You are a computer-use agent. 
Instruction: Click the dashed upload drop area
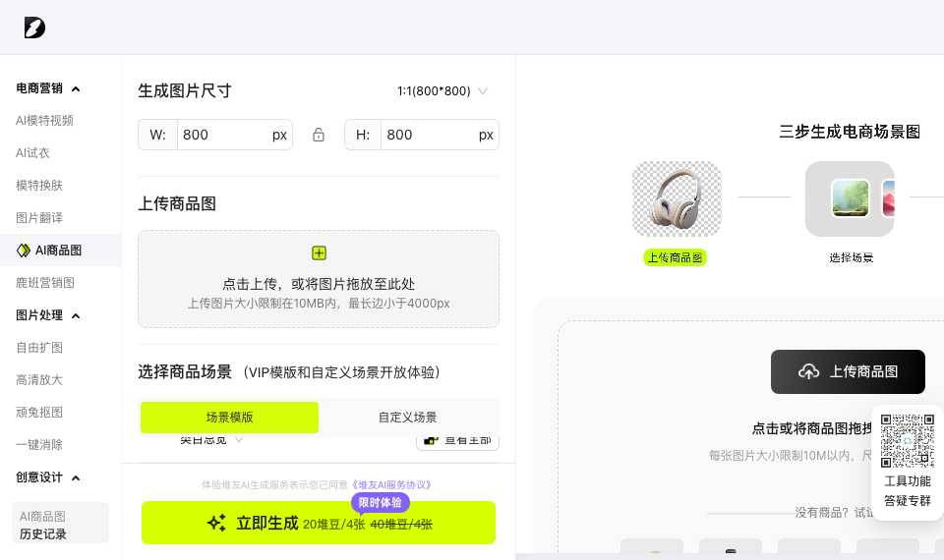319,279
